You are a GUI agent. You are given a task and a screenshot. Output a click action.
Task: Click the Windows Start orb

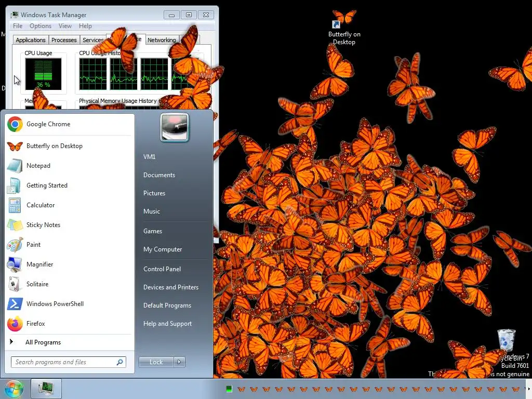(x=14, y=389)
